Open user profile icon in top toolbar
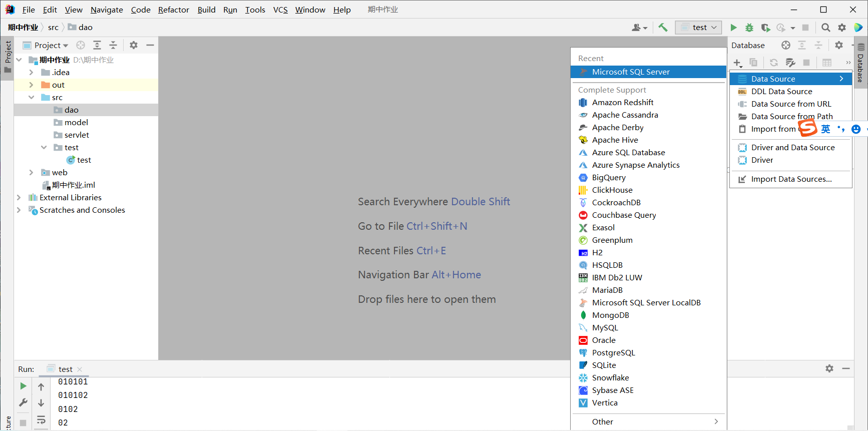The height and width of the screenshot is (431, 868). coord(639,28)
